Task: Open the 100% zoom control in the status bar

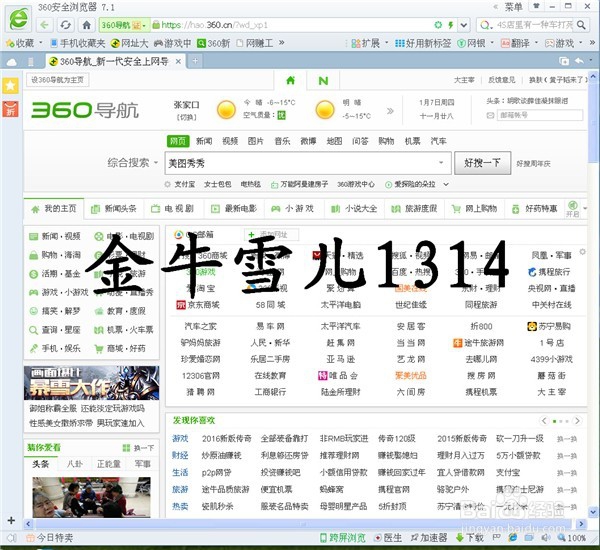Action: [572, 538]
